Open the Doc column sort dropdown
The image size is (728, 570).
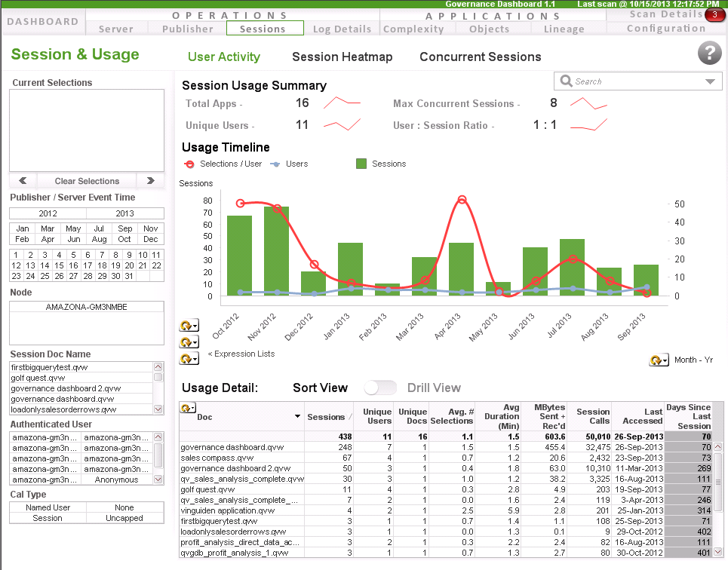(297, 416)
